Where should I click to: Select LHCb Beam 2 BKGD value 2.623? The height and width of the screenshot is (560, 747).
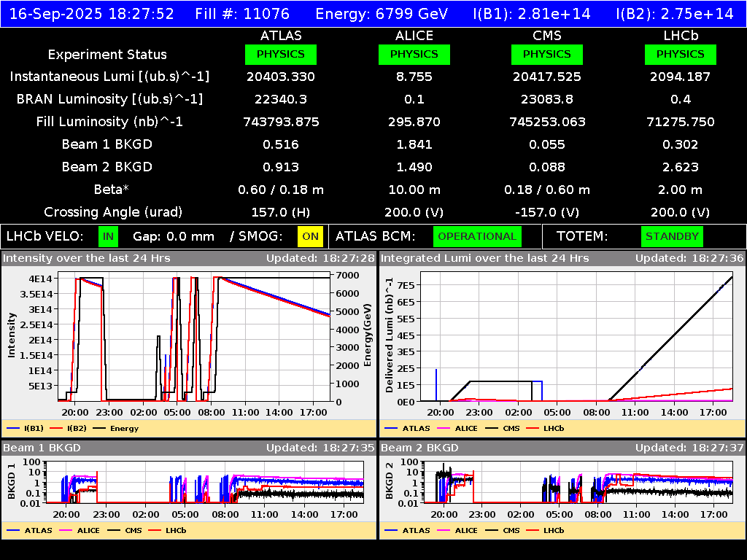(x=681, y=167)
